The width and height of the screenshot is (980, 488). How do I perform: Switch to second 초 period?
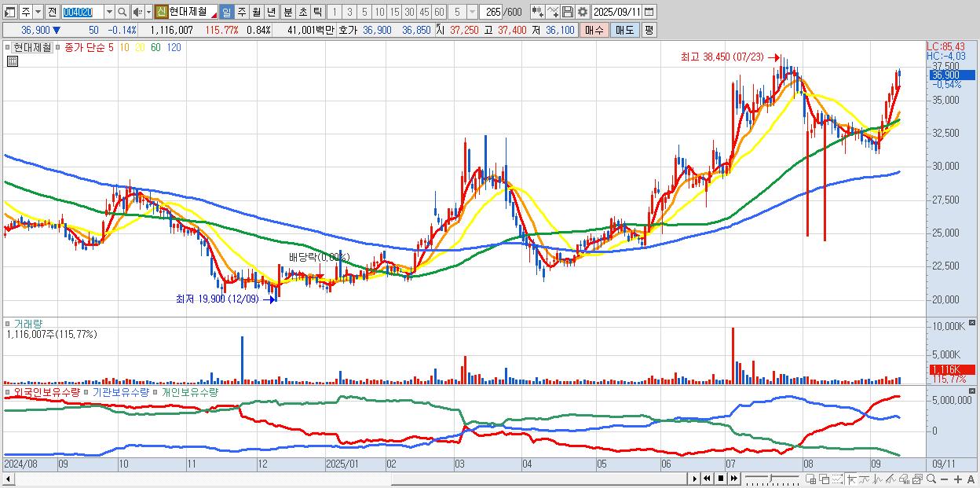[x=302, y=12]
